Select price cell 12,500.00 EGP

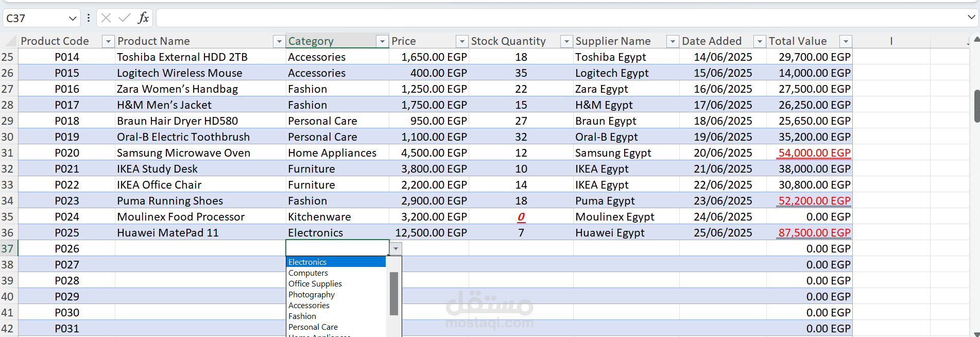point(429,233)
